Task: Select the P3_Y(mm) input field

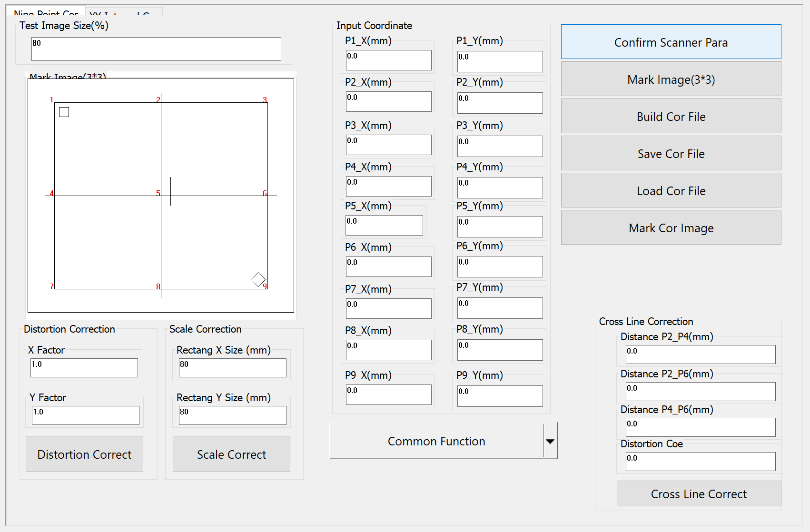Action: click(x=500, y=146)
